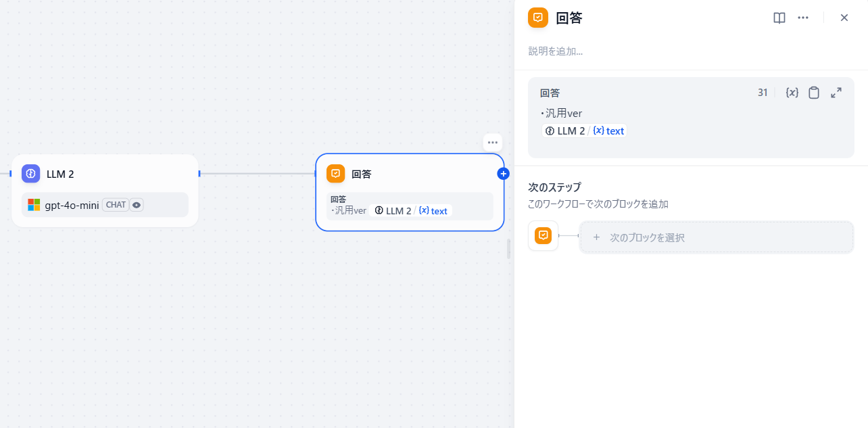The height and width of the screenshot is (428, 868).
Task: Expand the answer editor to fullscreen
Action: click(836, 93)
